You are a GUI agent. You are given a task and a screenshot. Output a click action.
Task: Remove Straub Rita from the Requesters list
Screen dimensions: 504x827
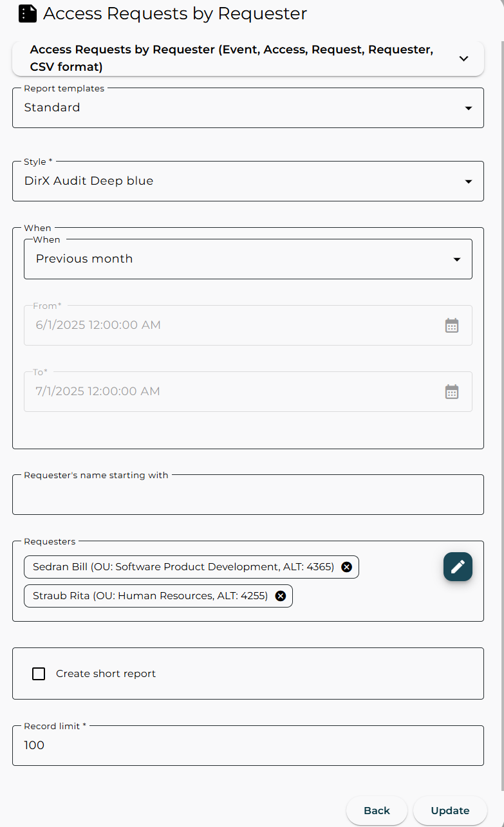point(281,595)
